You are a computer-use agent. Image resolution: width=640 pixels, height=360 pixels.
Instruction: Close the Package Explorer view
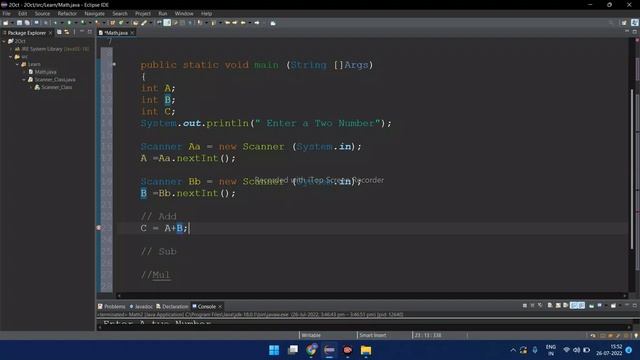(51, 33)
